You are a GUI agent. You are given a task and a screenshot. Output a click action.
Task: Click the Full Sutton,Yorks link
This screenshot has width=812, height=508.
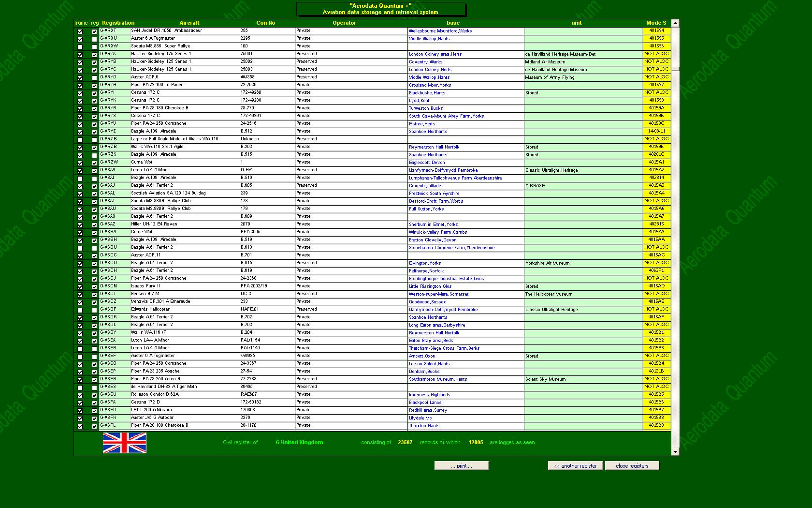pyautogui.click(x=426, y=209)
